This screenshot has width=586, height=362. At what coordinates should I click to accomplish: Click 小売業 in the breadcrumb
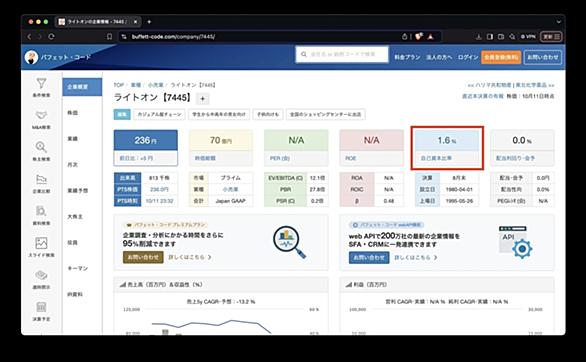click(156, 85)
